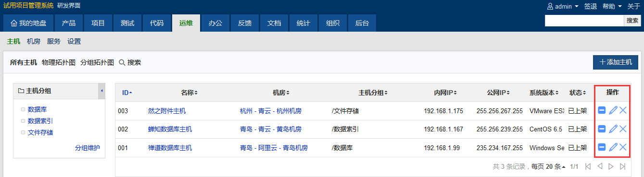Switch to the 统计 tab
The height and width of the screenshot is (177, 644).
point(303,23)
